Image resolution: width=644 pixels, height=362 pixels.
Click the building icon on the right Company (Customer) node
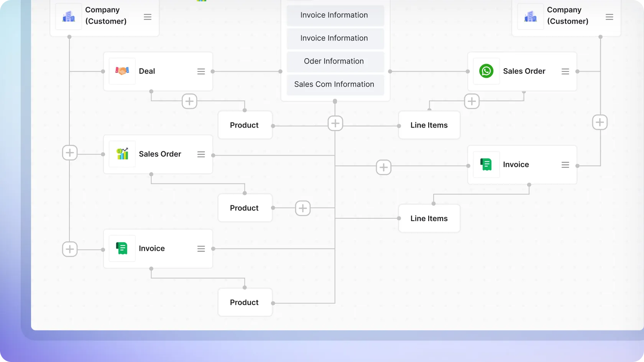coord(530,16)
